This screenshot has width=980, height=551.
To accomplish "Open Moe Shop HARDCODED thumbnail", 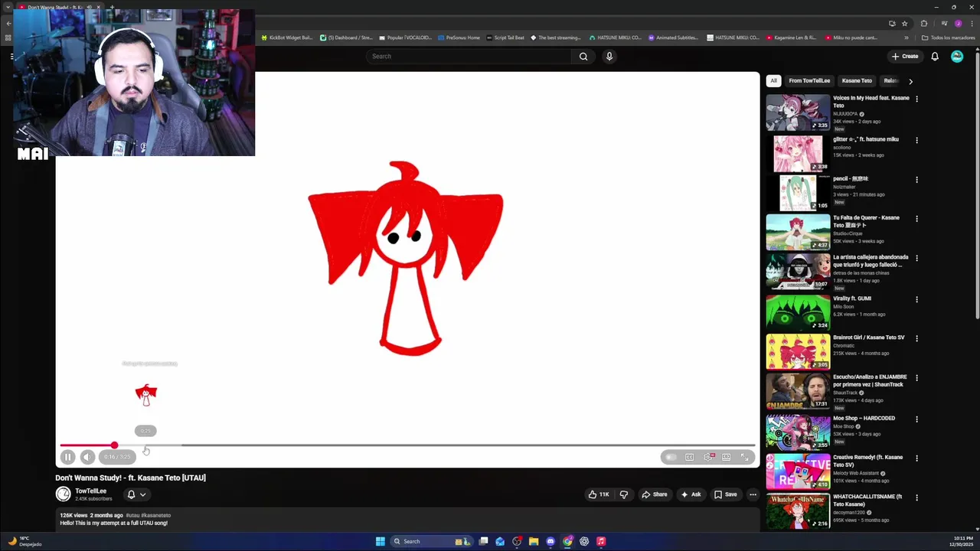I will [x=798, y=432].
